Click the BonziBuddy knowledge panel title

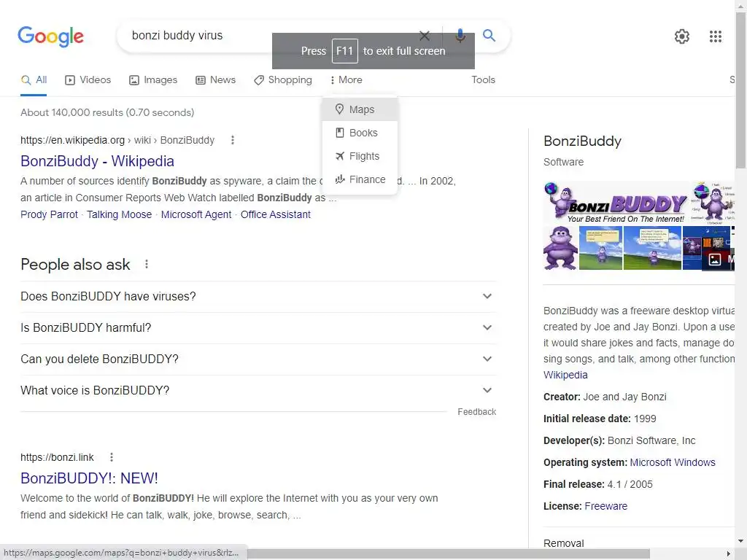(x=582, y=141)
